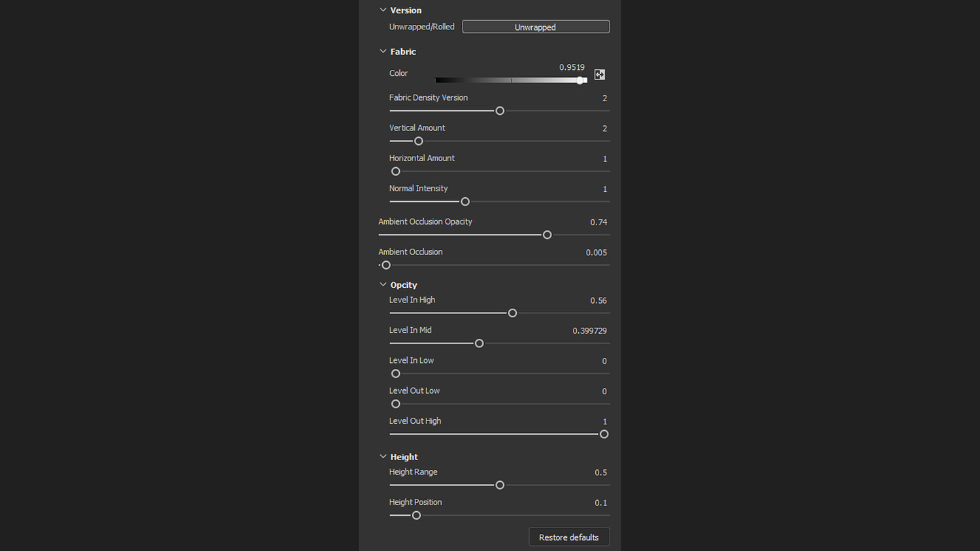The height and width of the screenshot is (551, 980).
Task: Click the Vertical Amount slider handle
Action: [x=419, y=141]
